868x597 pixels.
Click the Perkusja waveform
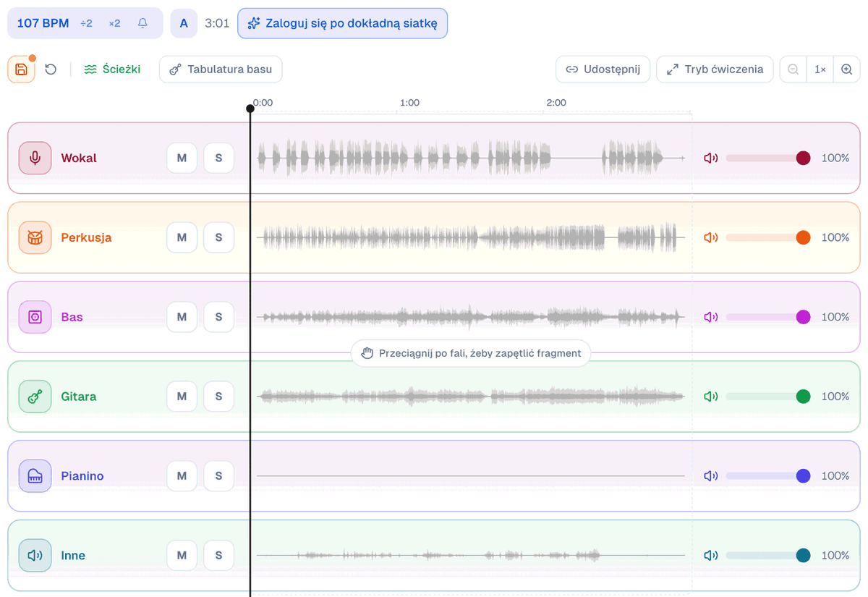click(470, 237)
